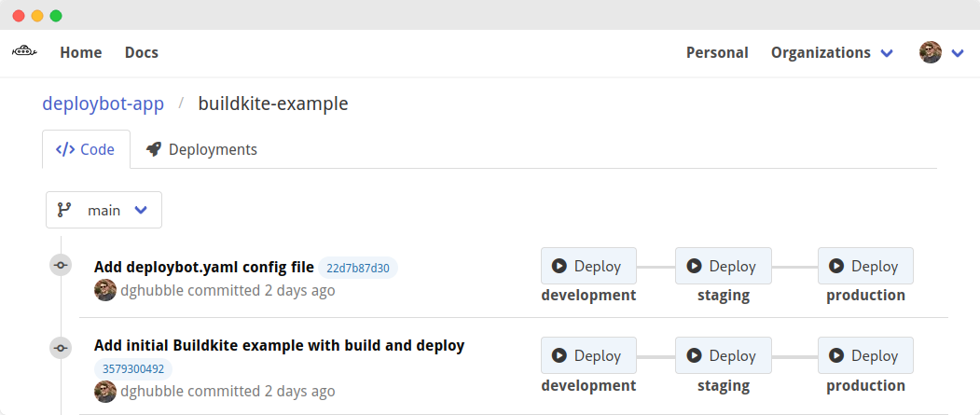Click the commit node icon for initial Buildkite commit
This screenshot has width=980, height=415.
(x=61, y=348)
